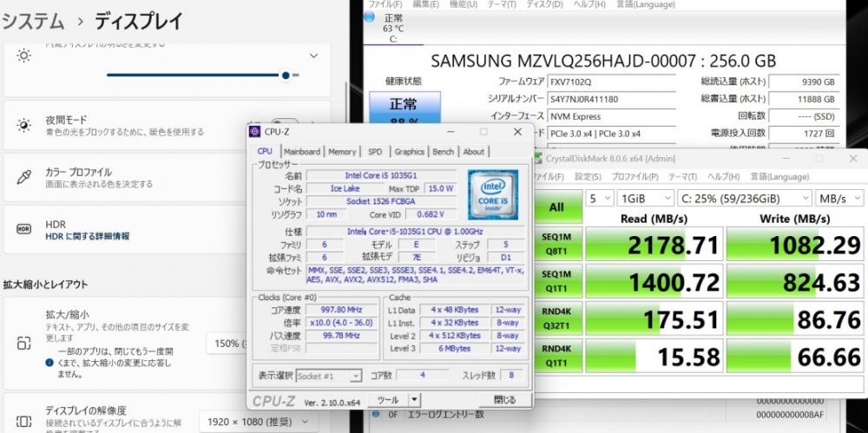This screenshot has width=868, height=433.
Task: Open ヘルプ(H) menu in CrystalDiskMark
Action: click(x=724, y=177)
